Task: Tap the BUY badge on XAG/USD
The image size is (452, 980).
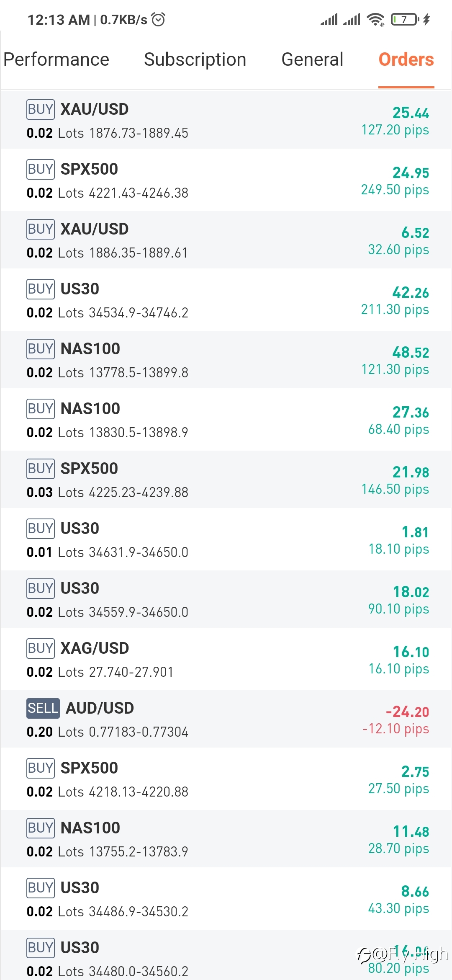Action: click(40, 648)
